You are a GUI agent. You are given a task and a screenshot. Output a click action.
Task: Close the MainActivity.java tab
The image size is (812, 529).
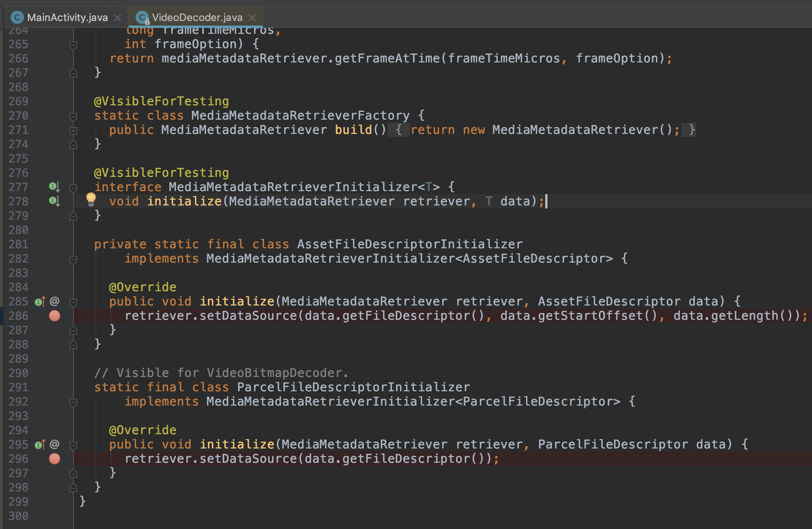[x=118, y=18]
